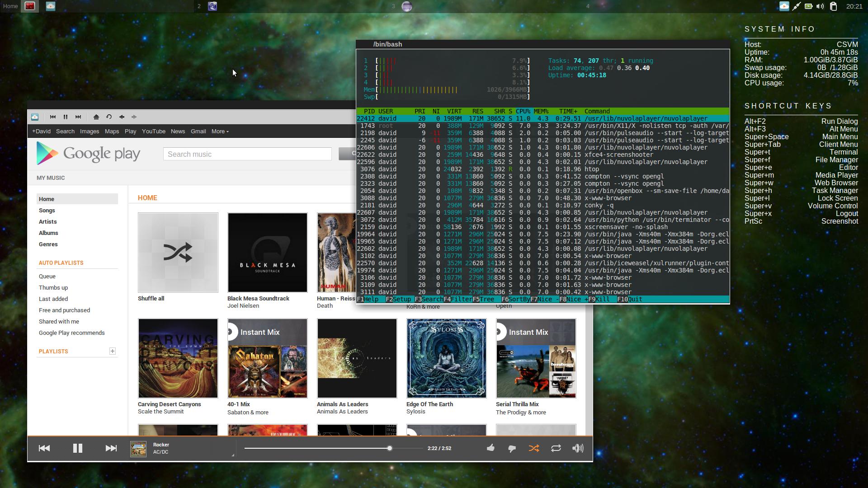Open +David in the Google bar

41,131
